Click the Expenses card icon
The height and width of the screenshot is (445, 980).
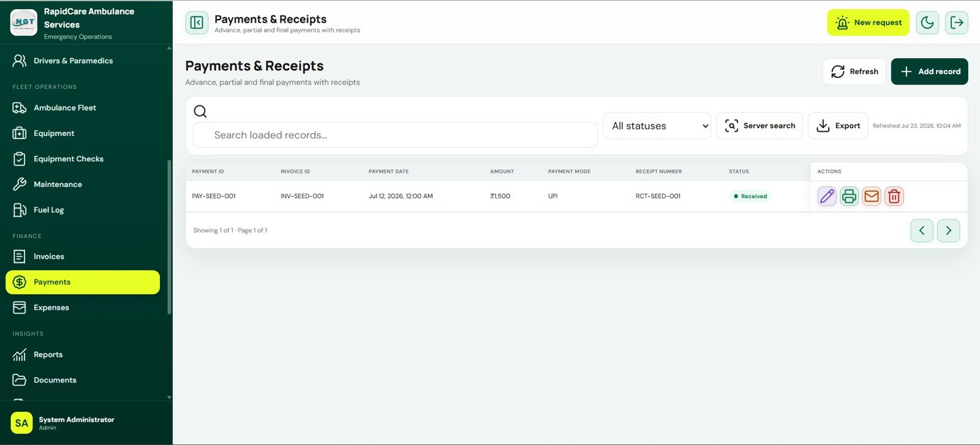[x=20, y=308]
